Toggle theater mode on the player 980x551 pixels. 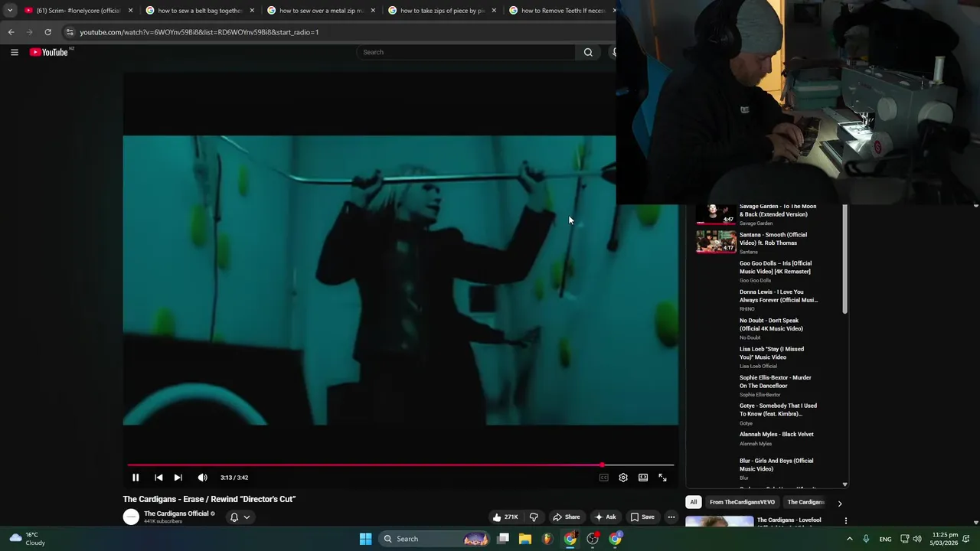coord(643,478)
